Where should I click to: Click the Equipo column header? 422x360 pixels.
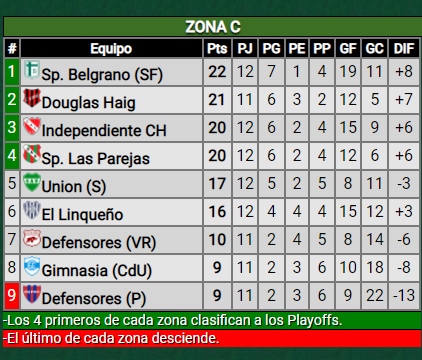coord(111,48)
